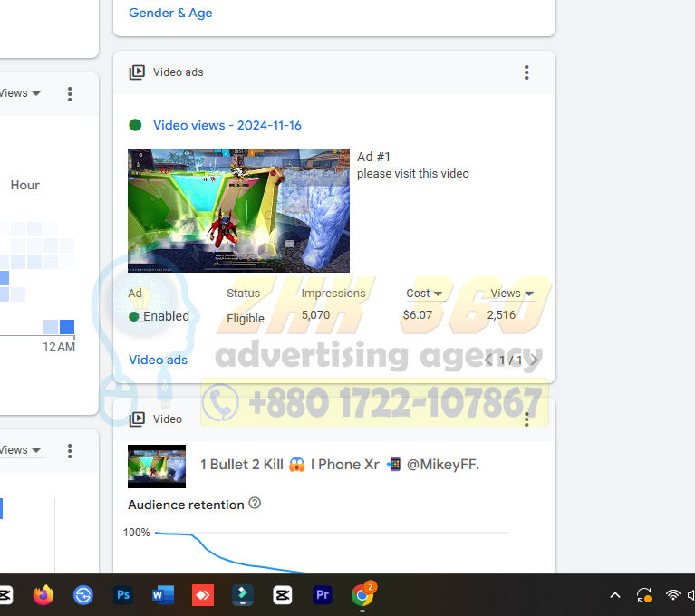The image size is (695, 616).
Task: Open the Video ads link at card bottom
Action: pyautogui.click(x=158, y=360)
